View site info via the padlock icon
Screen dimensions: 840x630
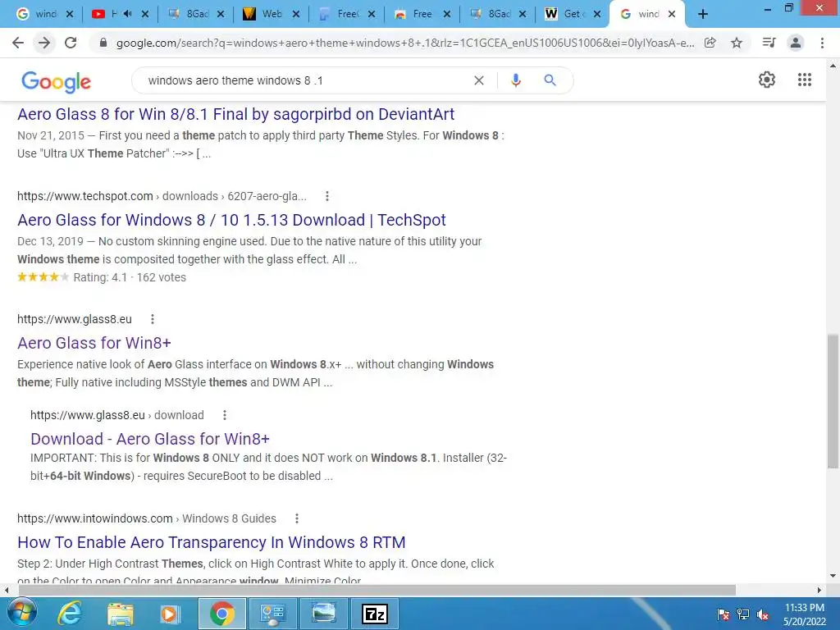(x=104, y=43)
